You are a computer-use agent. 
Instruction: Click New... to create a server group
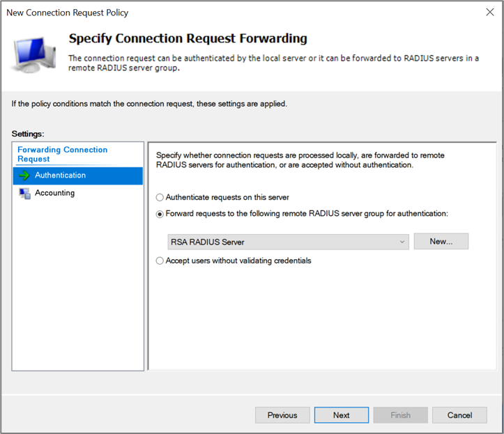441,241
